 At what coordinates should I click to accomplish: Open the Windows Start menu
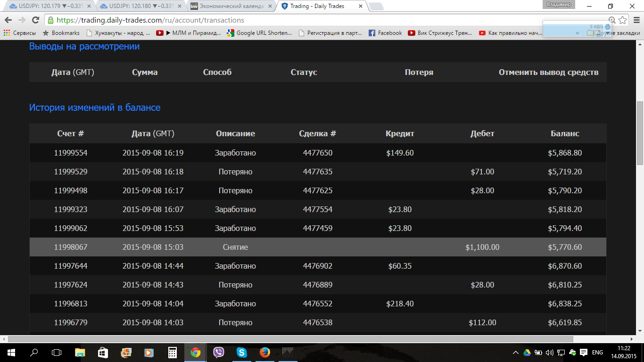pos(11,352)
